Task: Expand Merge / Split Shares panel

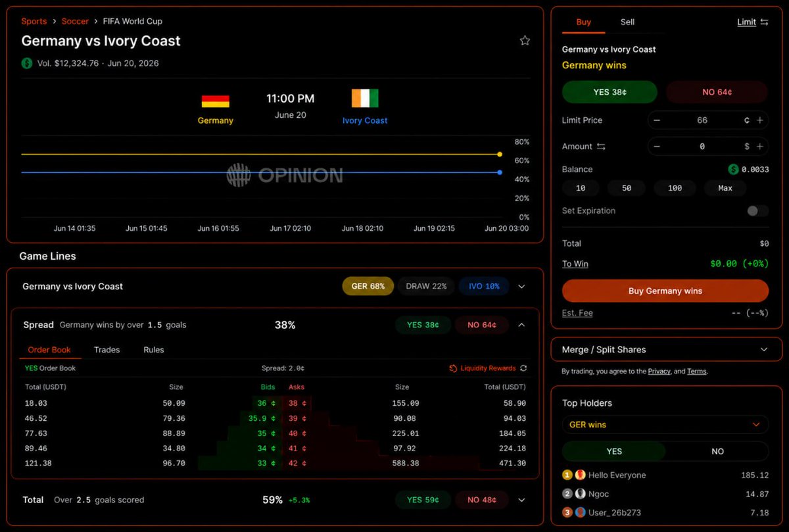Action: tap(667, 350)
